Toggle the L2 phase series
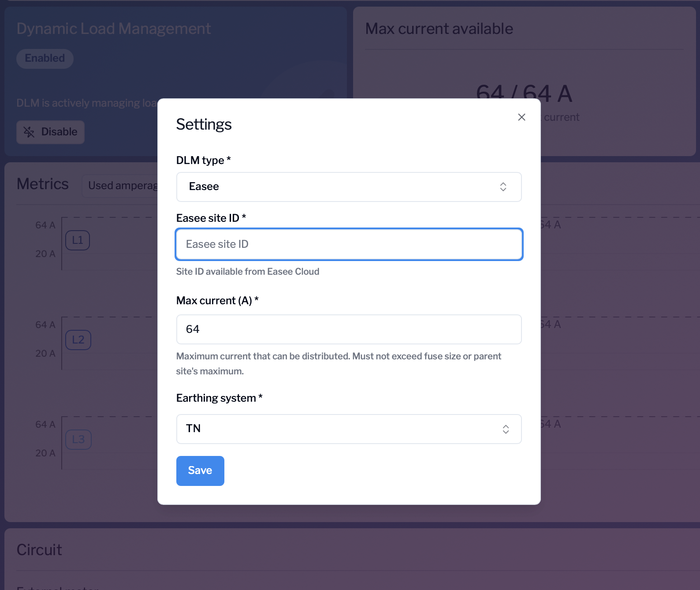The height and width of the screenshot is (590, 700). click(78, 340)
